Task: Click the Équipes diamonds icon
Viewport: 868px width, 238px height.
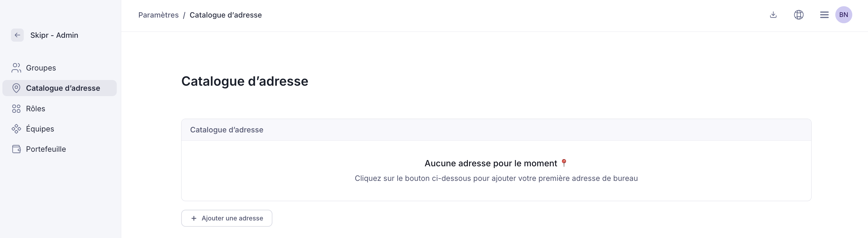Action: [16, 129]
